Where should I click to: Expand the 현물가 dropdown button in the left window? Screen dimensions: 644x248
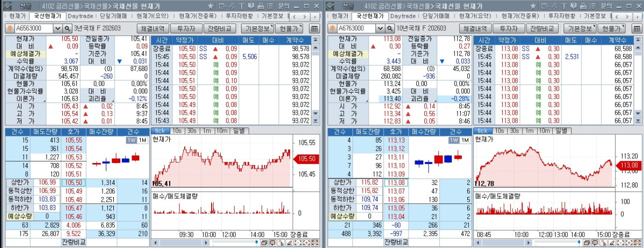tap(289, 29)
